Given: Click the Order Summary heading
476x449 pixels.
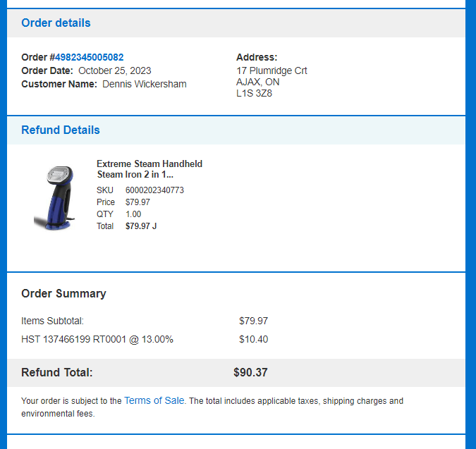Looking at the screenshot, I should [x=63, y=293].
